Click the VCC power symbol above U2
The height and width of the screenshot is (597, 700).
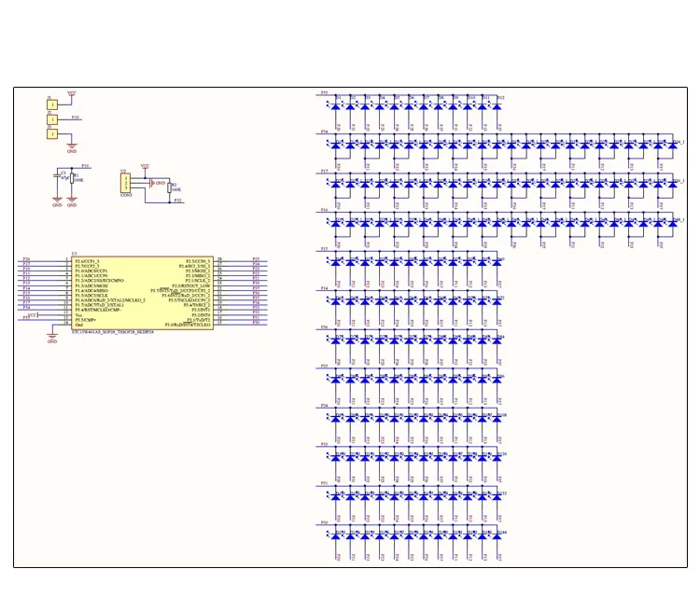[145, 166]
